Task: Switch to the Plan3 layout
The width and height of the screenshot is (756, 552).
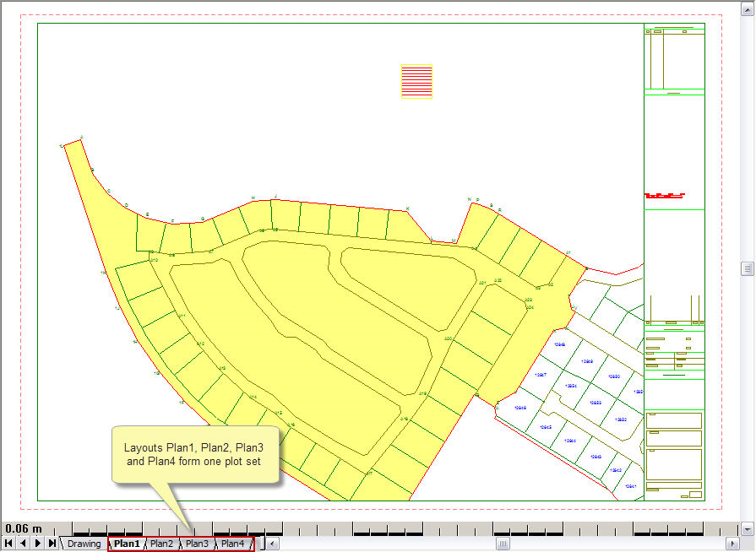Action: tap(197, 544)
